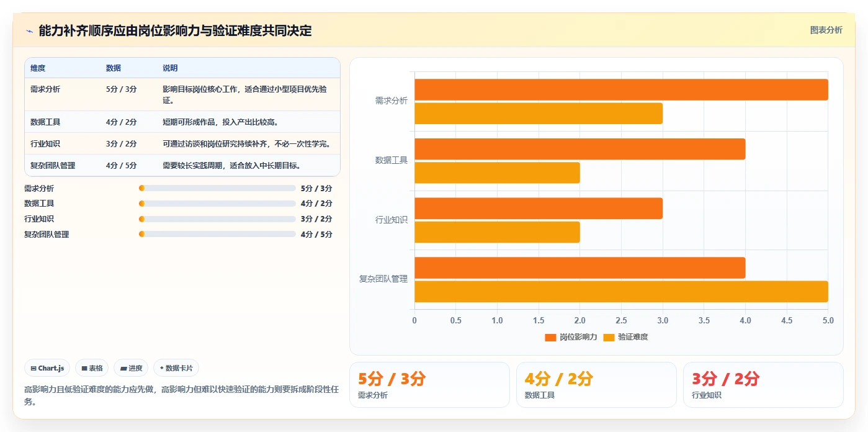The image size is (868, 432).
Task: Click the lightning icon beside the title
Action: point(29,30)
